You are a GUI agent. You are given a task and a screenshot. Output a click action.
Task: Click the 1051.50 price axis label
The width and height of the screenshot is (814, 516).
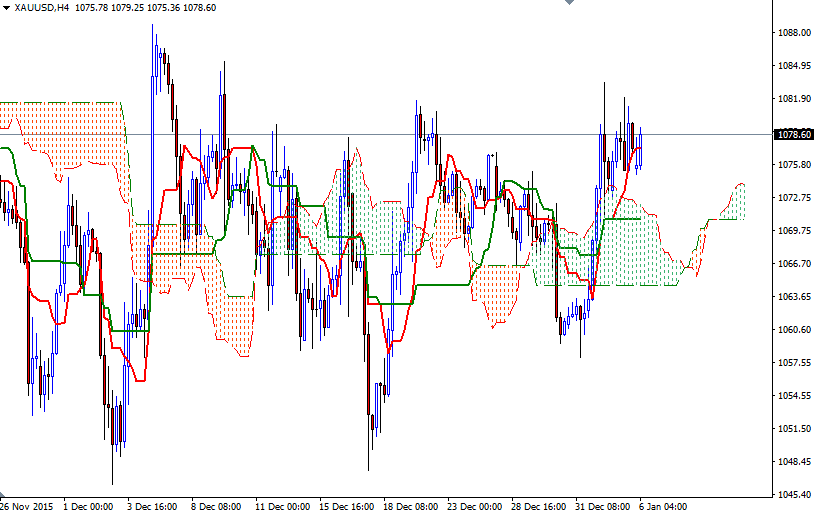click(794, 429)
